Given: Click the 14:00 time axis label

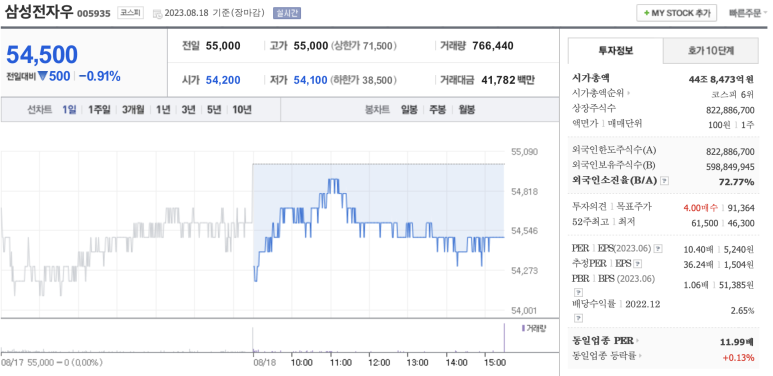Looking at the screenshot, I should point(457,363).
